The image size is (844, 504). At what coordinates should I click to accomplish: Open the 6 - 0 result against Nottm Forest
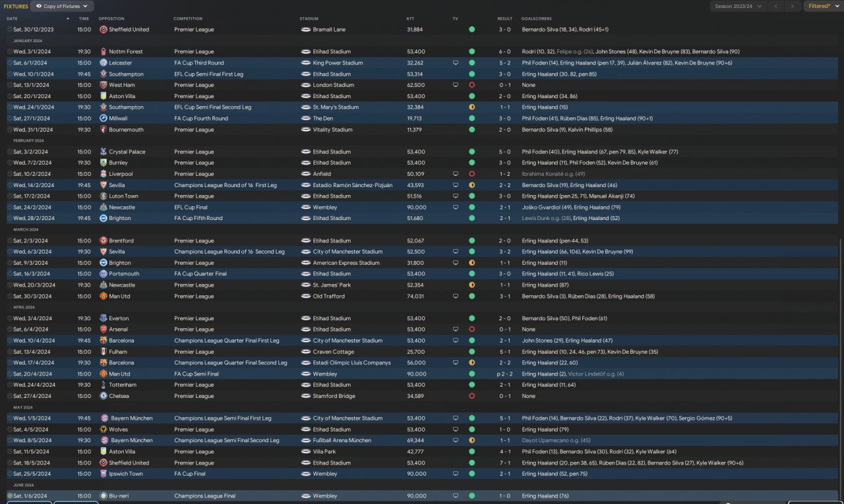(505, 51)
